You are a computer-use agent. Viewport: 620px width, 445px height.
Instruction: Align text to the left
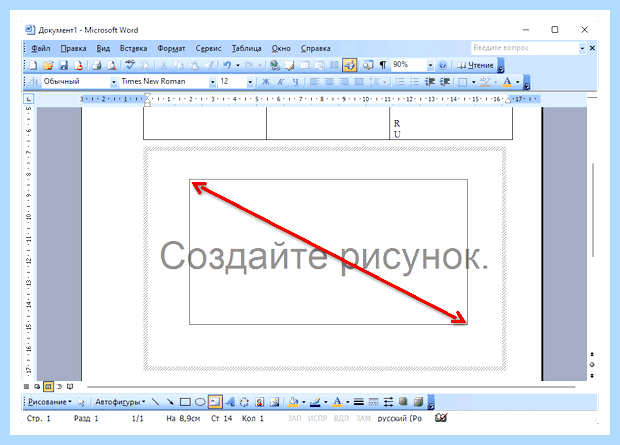[x=314, y=82]
